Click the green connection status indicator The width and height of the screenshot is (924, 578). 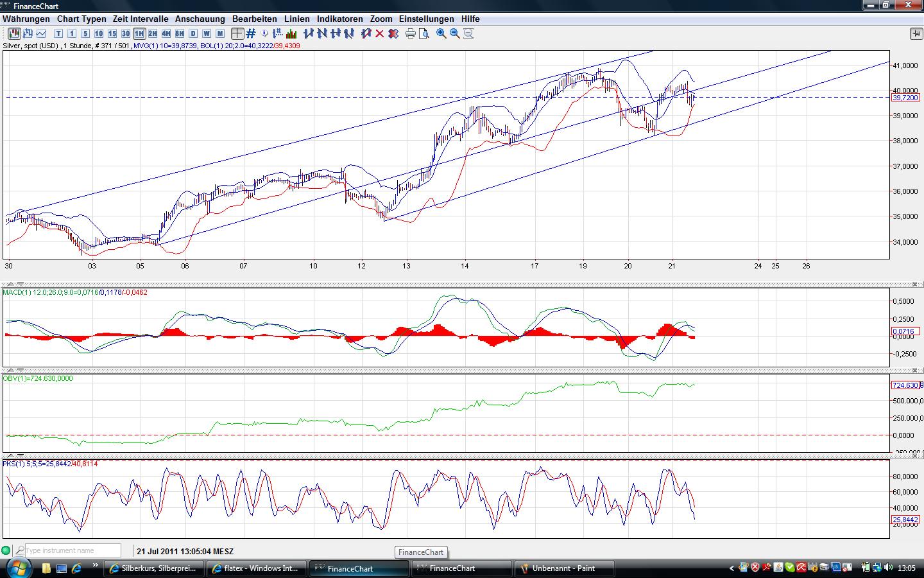[6, 550]
